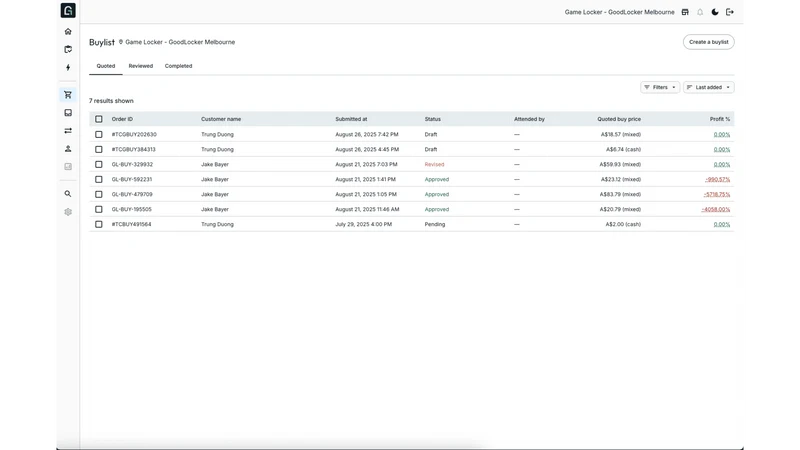Open the 0.00% profit link for GL-BUY-329932

[x=721, y=164]
